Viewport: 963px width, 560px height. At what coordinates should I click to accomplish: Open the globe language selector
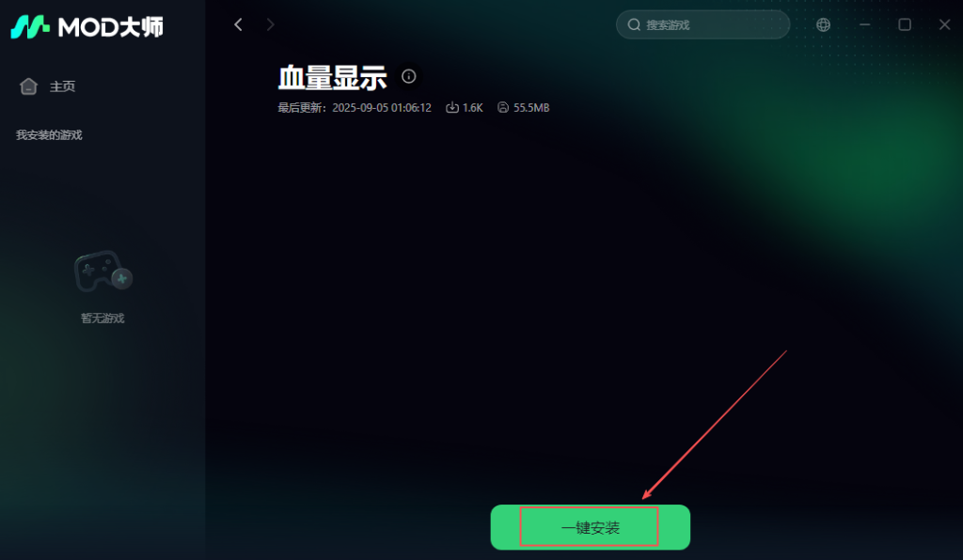coord(823,24)
